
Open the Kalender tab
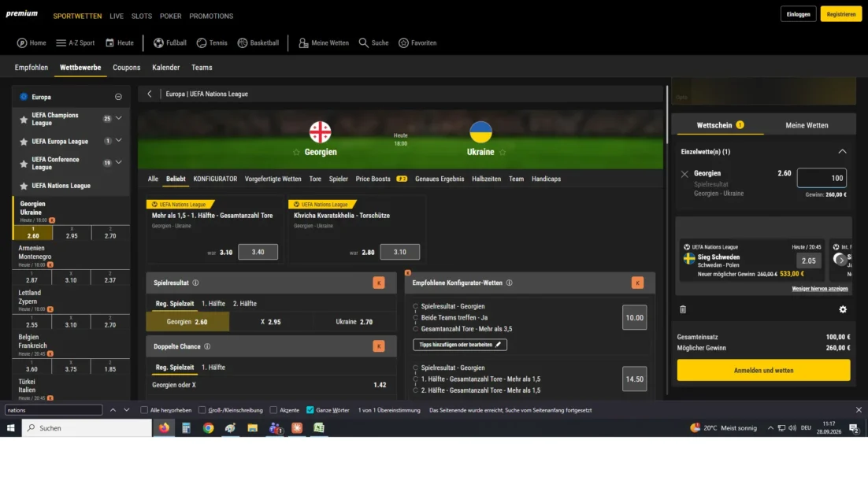pyautogui.click(x=166, y=68)
